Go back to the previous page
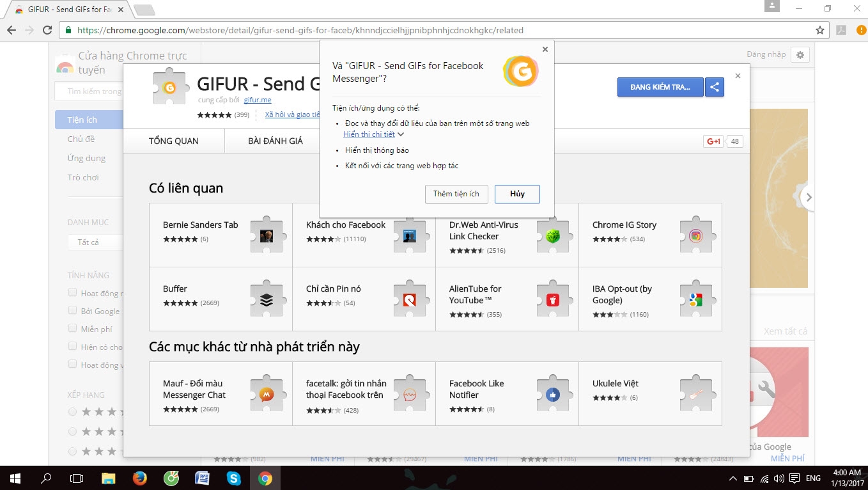Image resolution: width=868 pixels, height=490 pixels. tap(12, 30)
